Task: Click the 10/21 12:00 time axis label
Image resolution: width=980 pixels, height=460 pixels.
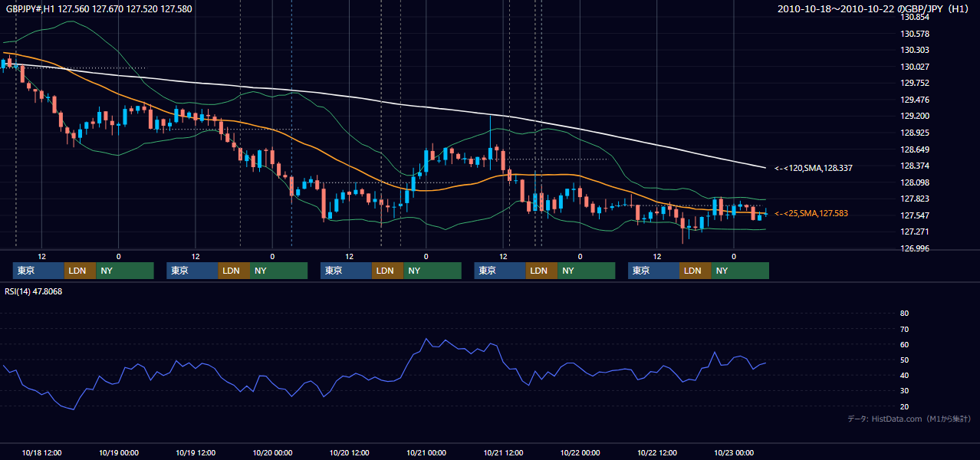Action: click(504, 452)
